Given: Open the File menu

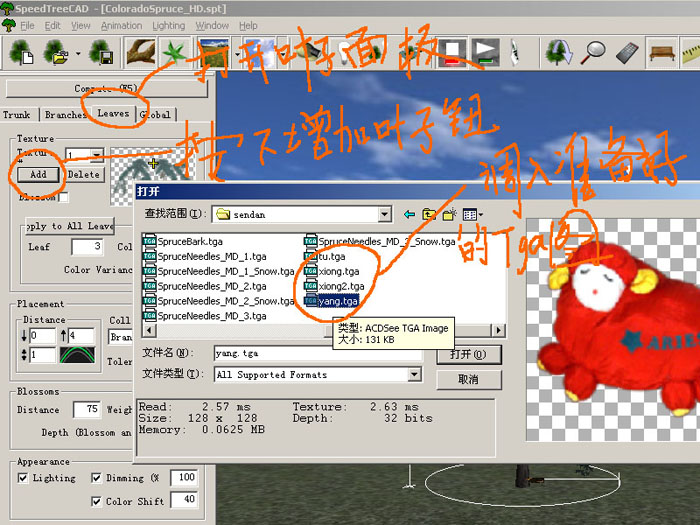Looking at the screenshot, I should 27,26.
